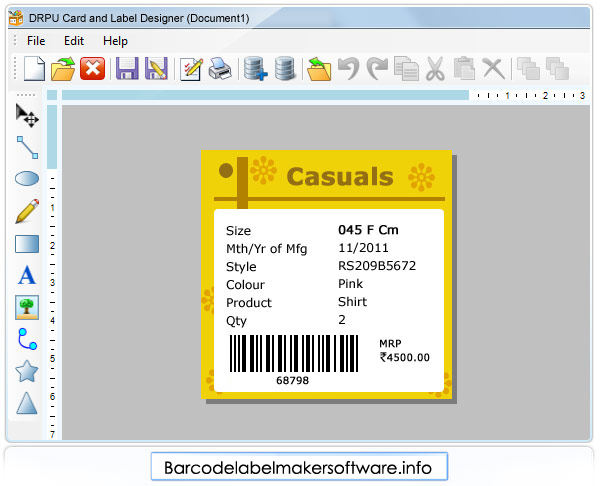
Task: Open the Edit menu
Action: pos(73,41)
